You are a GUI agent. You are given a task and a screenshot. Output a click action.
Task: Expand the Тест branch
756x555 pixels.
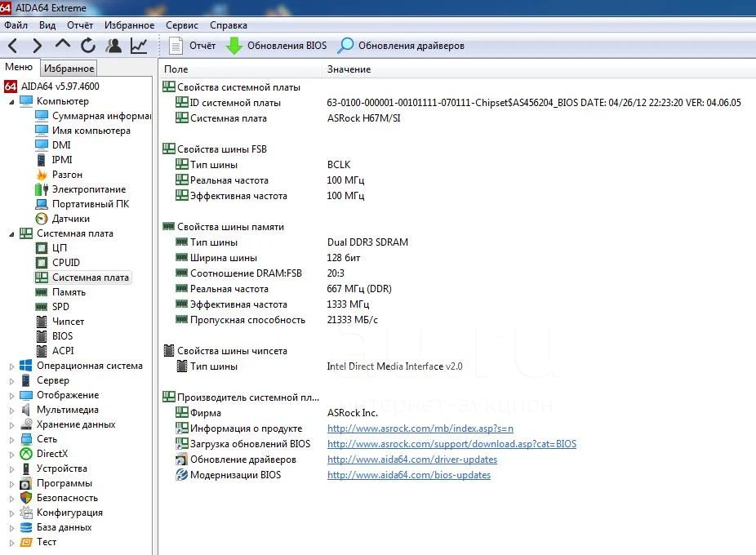click(x=11, y=543)
